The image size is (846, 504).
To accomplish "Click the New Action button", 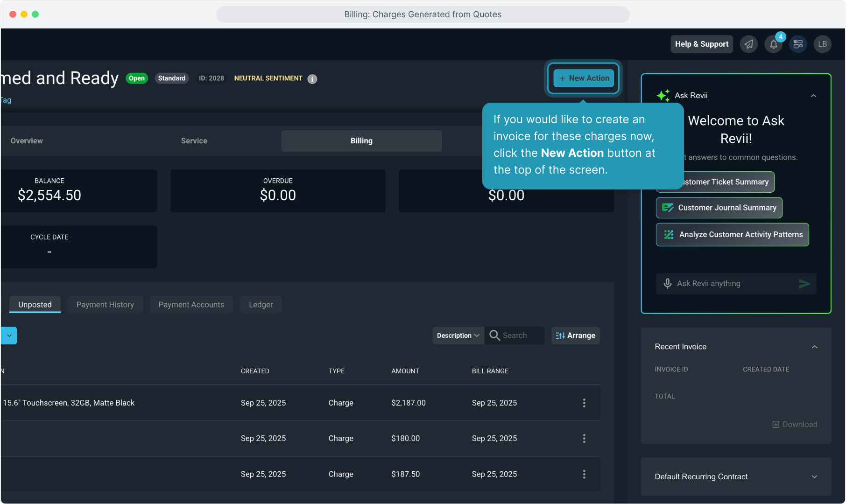I will click(x=584, y=78).
